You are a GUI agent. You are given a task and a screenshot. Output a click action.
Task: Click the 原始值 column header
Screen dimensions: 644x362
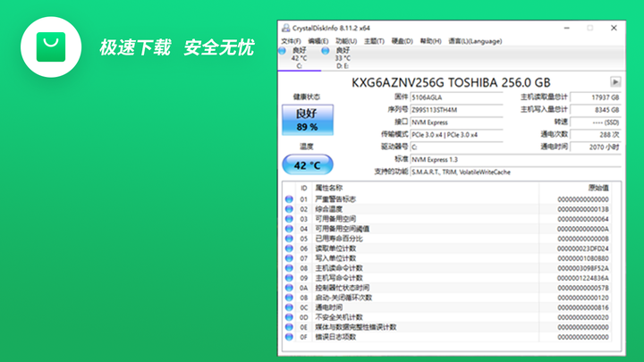pyautogui.click(x=598, y=188)
